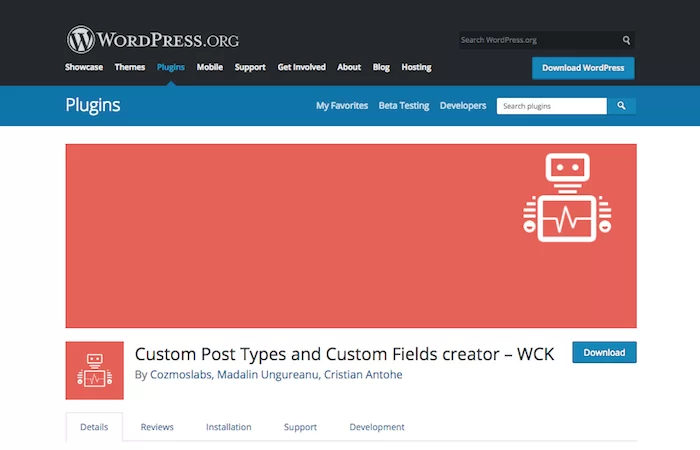The width and height of the screenshot is (700, 450).
Task: Click the magnifier icon in WordPress.org search
Action: point(626,40)
